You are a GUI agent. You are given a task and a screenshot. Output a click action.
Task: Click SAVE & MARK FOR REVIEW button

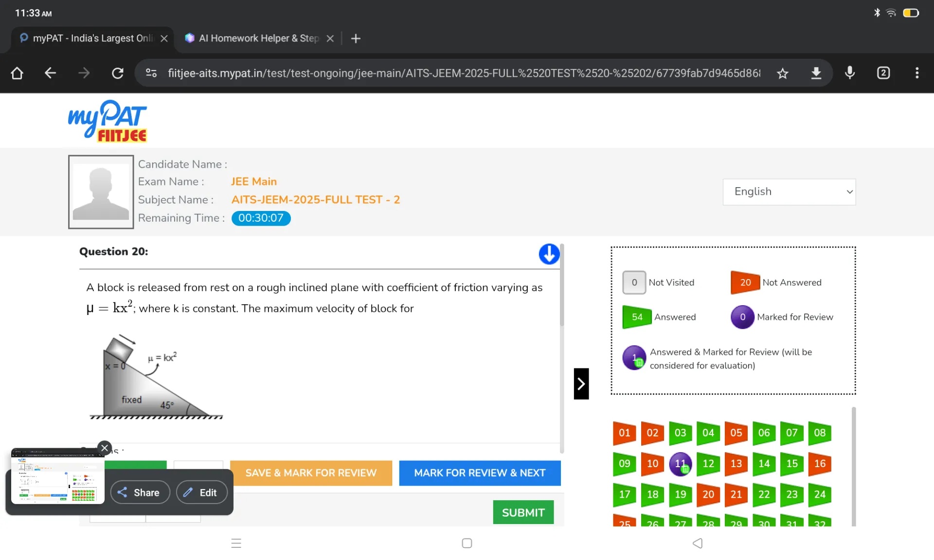tap(310, 472)
